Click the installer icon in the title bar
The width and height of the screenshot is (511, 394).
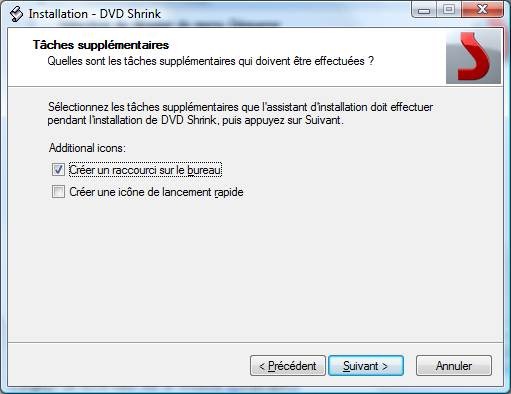click(16, 14)
